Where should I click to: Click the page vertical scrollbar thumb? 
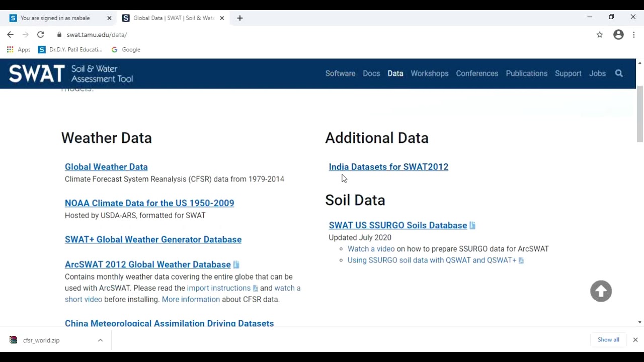pos(639,114)
